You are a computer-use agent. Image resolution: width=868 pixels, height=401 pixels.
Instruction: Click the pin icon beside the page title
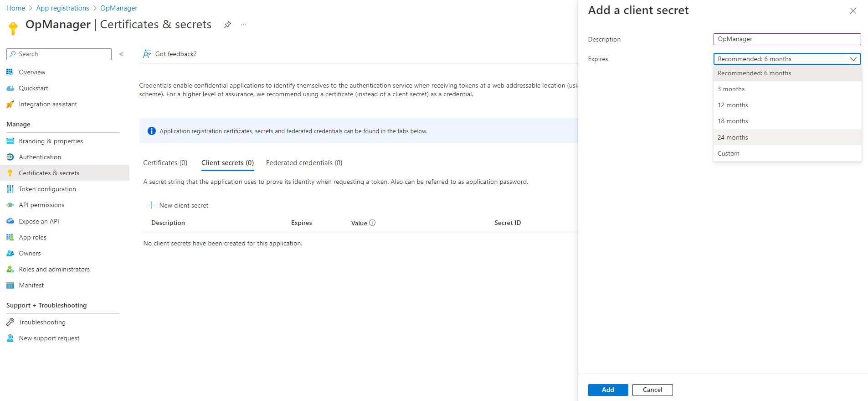point(227,25)
